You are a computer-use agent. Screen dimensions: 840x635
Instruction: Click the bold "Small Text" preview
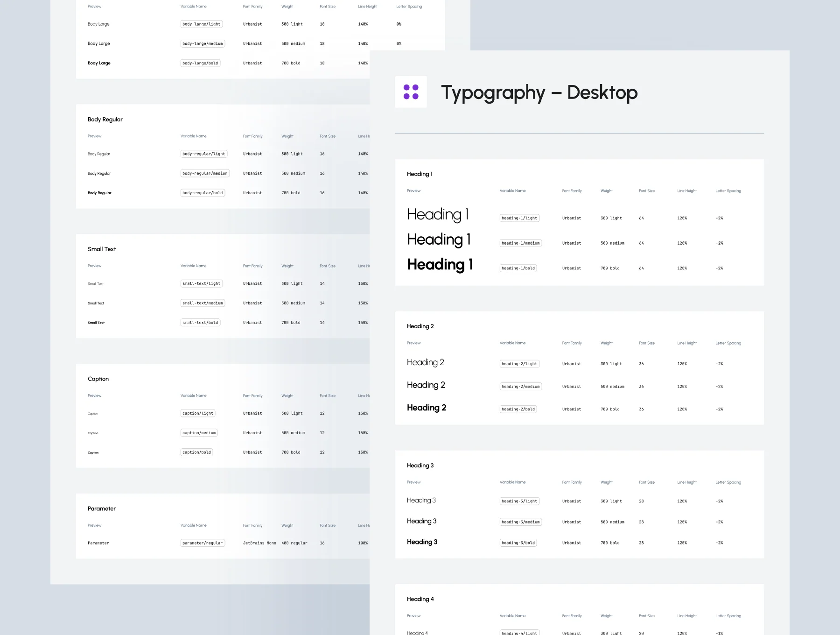point(96,323)
